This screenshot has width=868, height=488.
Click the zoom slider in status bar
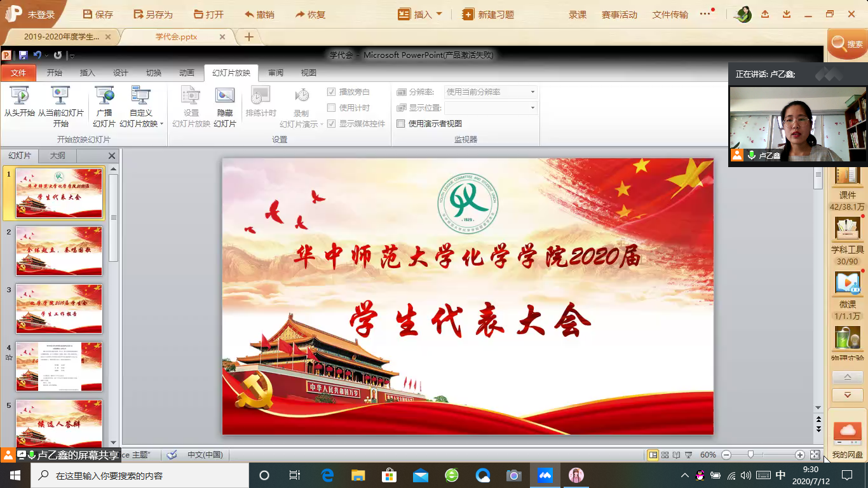(751, 455)
